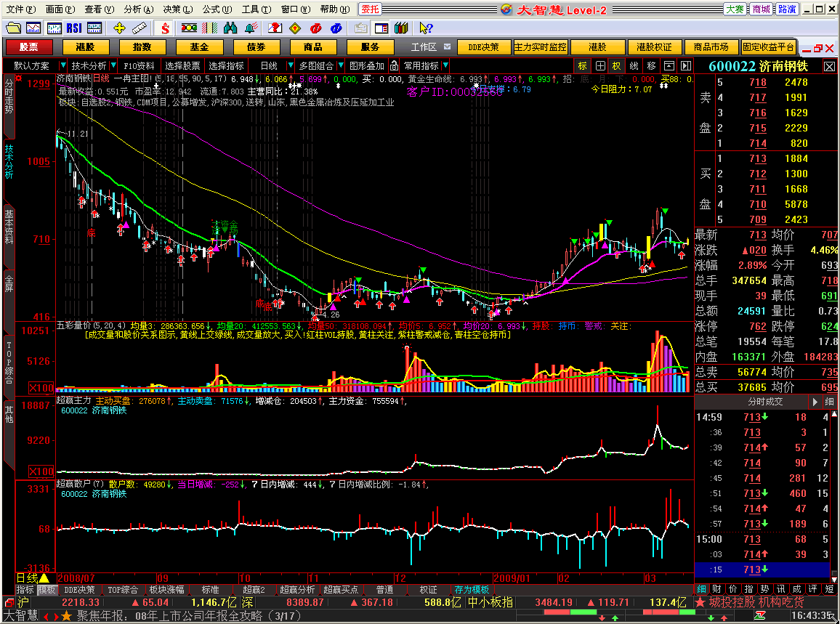Click the grid plus icon above chart
The height and width of the screenshot is (624, 840).
click(600, 66)
